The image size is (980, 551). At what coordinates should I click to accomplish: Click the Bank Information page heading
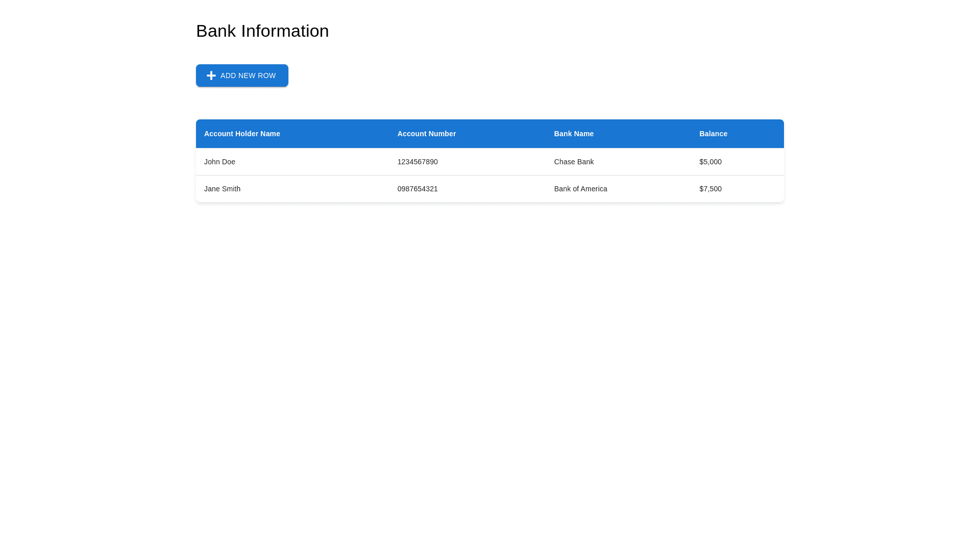point(262,31)
